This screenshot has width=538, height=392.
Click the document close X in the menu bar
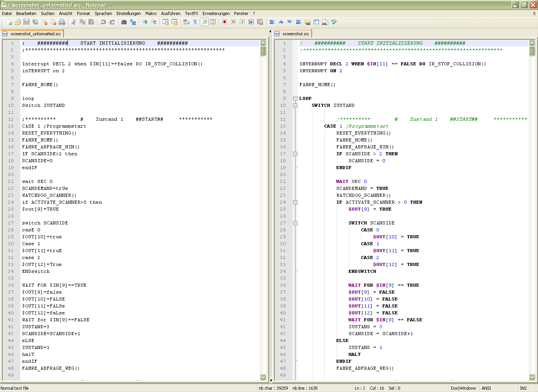534,13
